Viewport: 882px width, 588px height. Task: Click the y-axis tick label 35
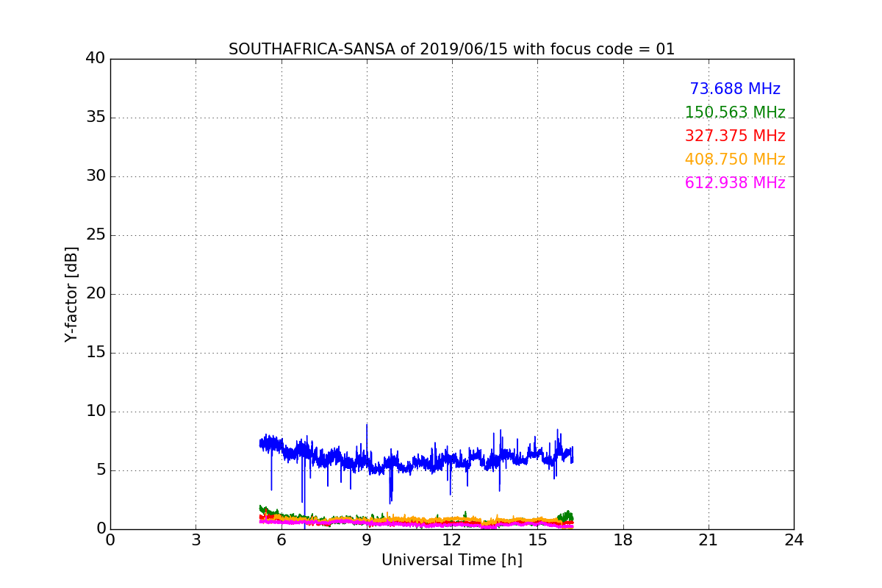(x=96, y=118)
